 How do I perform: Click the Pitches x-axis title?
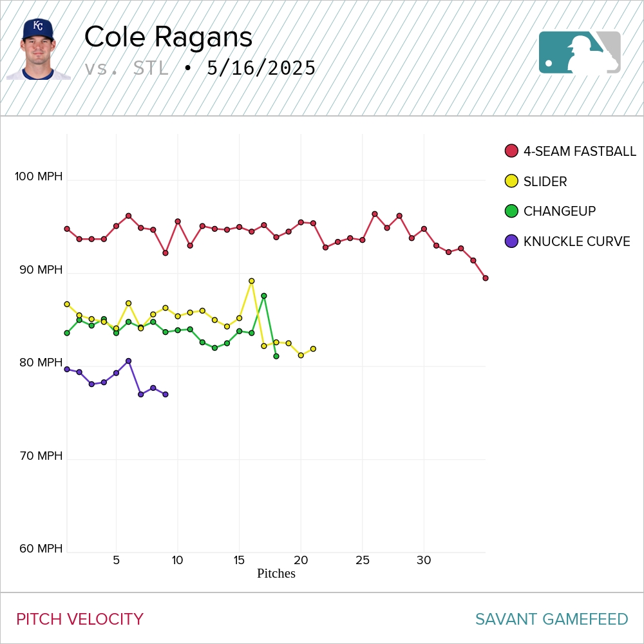[x=276, y=573]
